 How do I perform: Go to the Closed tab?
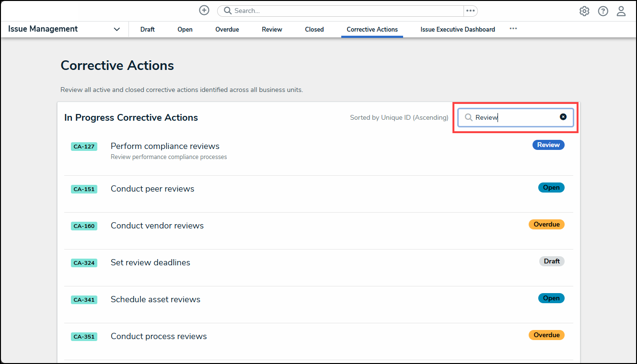(314, 29)
